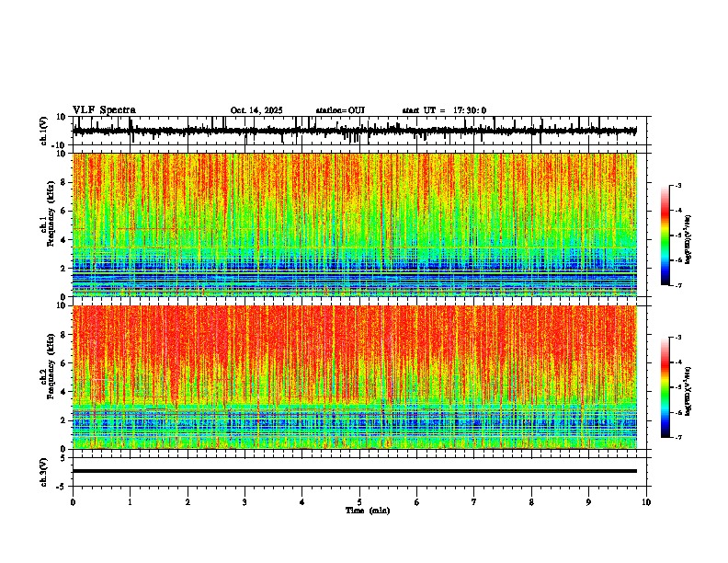This screenshot has width=728, height=563.
Task: Click the ch.3 flat black trace line
Action: pyautogui.click(x=354, y=471)
